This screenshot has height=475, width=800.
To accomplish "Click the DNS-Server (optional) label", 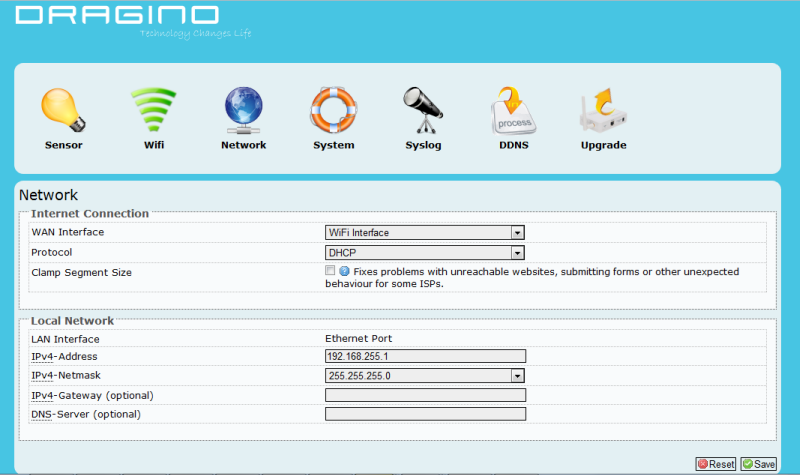I will (86, 414).
